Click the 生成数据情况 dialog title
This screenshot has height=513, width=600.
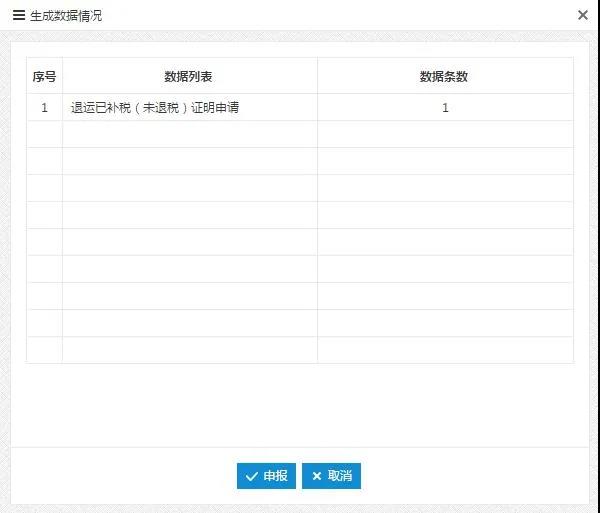coord(66,16)
